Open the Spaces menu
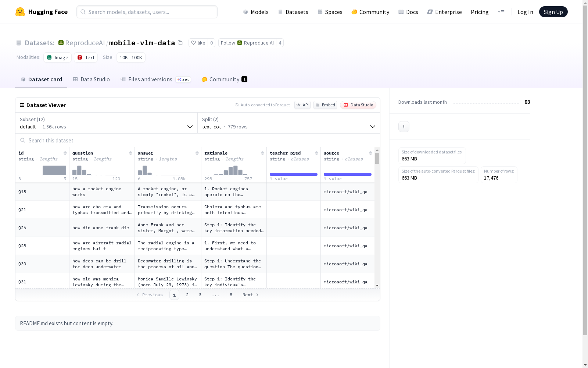The height and width of the screenshot is (368, 588). pos(330,12)
